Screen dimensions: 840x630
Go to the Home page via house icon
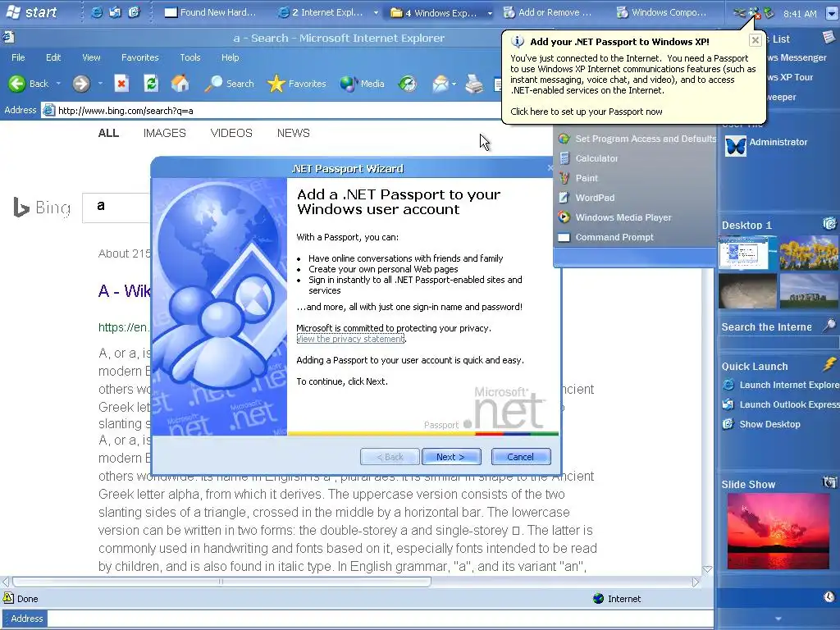pos(180,84)
